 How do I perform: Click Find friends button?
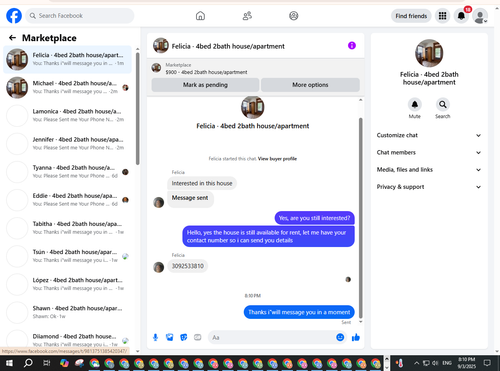click(x=411, y=16)
